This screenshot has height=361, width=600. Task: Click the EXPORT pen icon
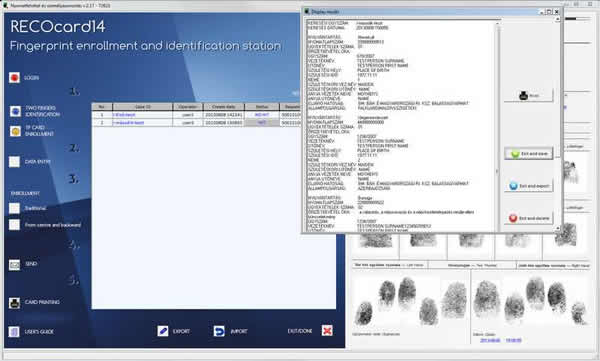(x=163, y=331)
